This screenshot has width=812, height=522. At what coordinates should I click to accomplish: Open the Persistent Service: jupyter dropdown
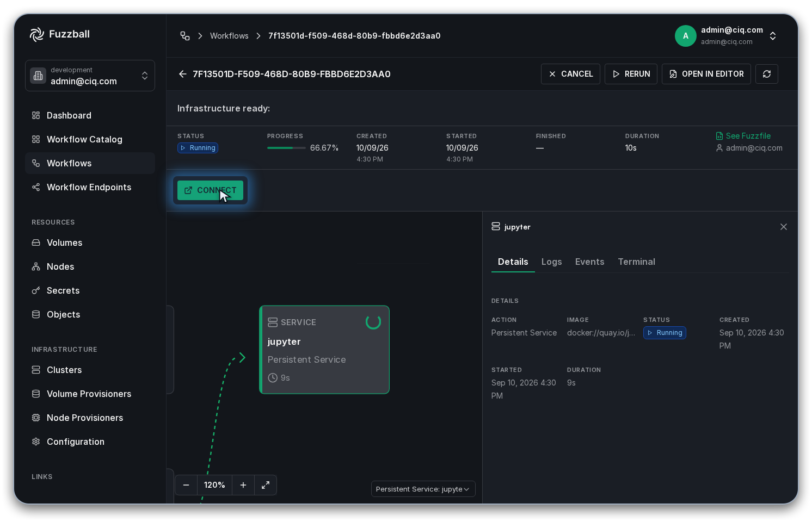pyautogui.click(x=423, y=489)
